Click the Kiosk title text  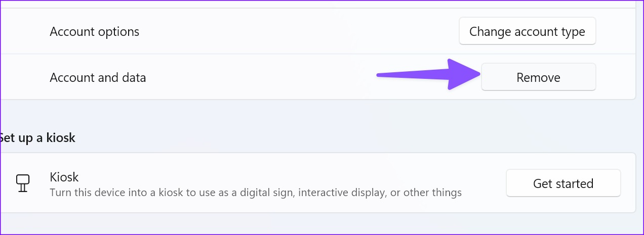point(64,177)
